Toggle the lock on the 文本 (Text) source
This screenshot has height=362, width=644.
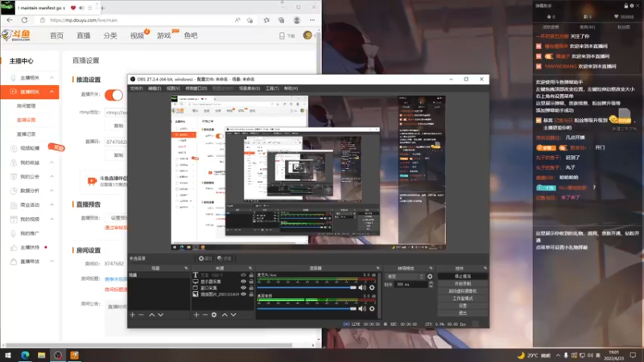pyautogui.click(x=251, y=275)
